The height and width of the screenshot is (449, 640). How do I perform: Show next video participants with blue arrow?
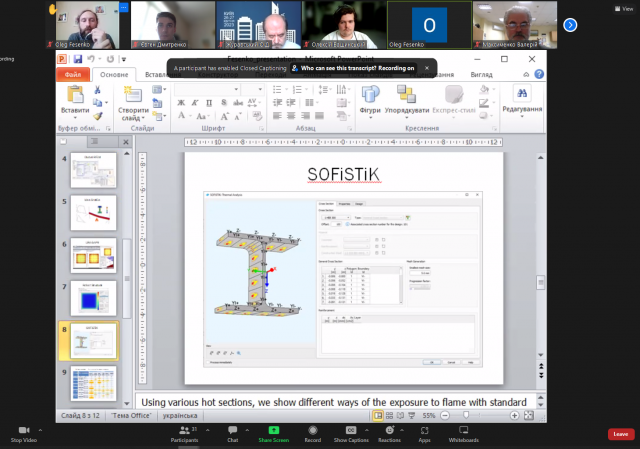570,25
